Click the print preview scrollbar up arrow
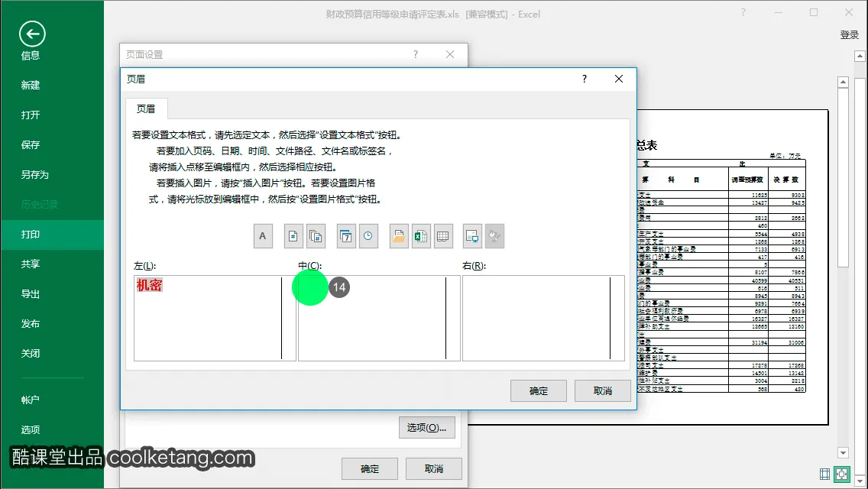The image size is (868, 489). coord(843,83)
